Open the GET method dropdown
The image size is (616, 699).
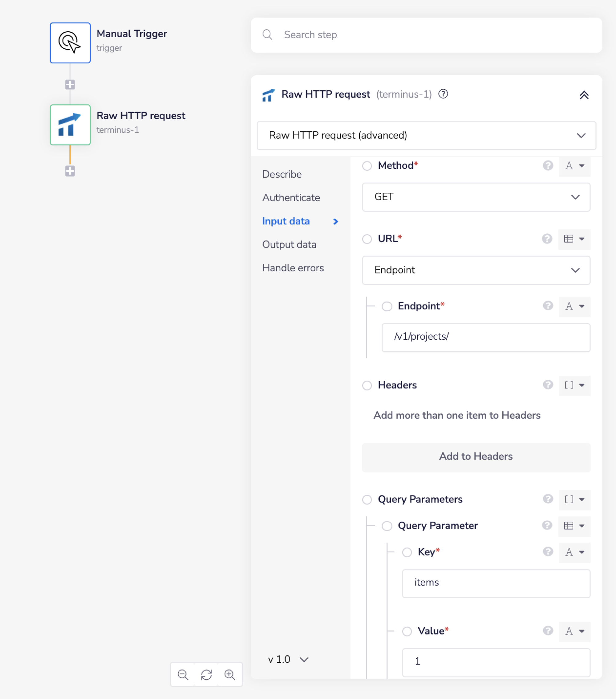[x=476, y=197]
